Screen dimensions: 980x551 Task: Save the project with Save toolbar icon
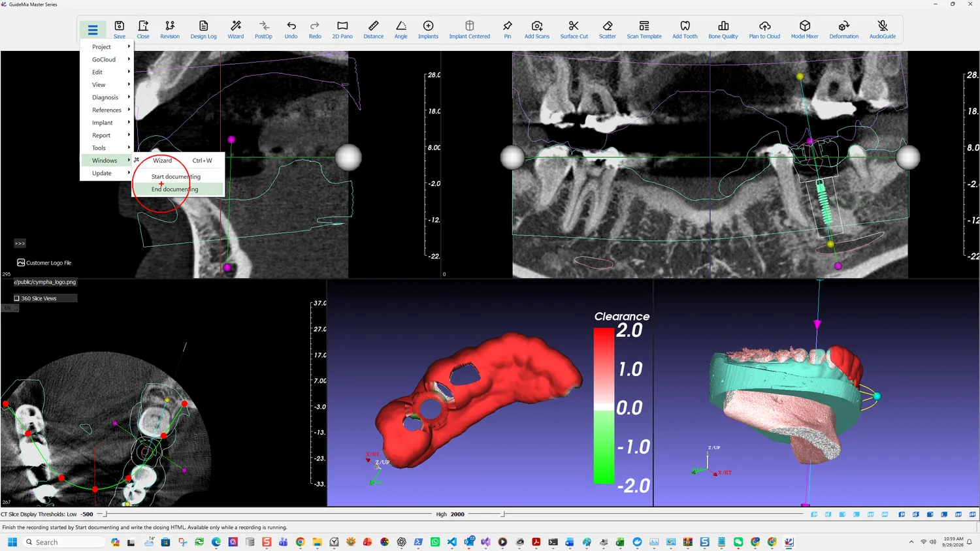coord(120,29)
